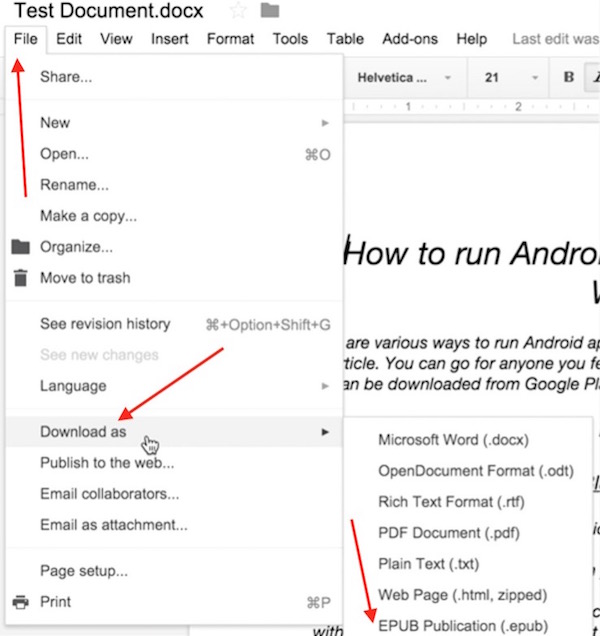The width and height of the screenshot is (600, 636).
Task: Open the Download as submenu
Action: [84, 432]
